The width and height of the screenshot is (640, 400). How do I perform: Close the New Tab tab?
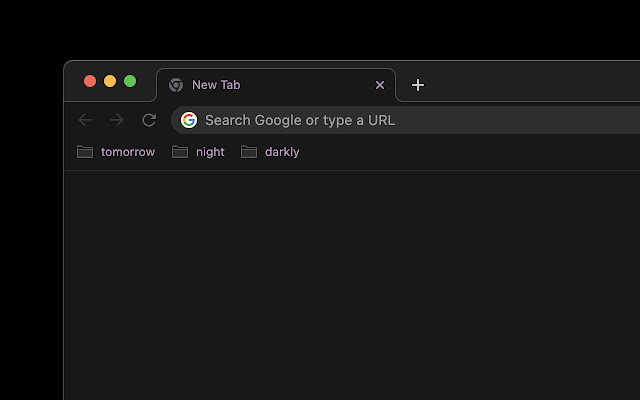380,85
